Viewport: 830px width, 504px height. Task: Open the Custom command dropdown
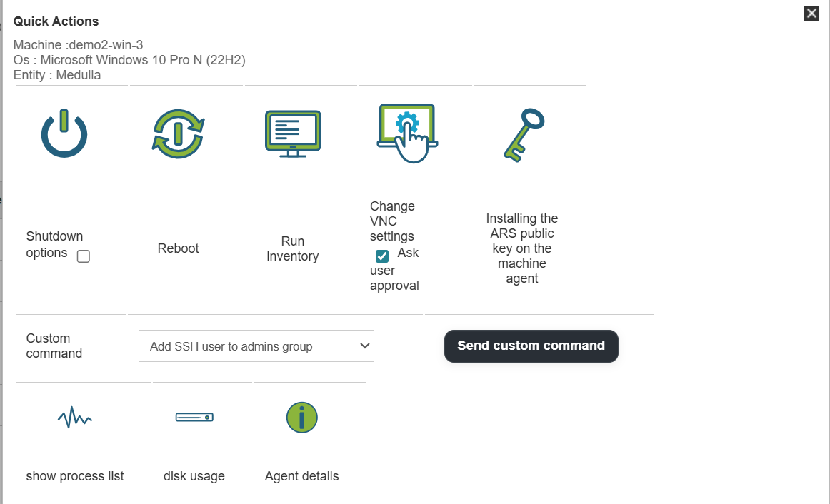click(256, 346)
